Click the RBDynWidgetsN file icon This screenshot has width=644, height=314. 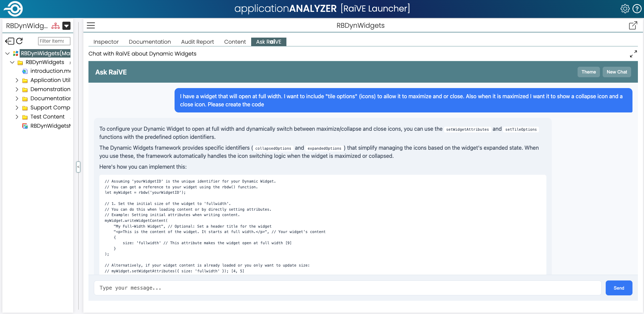(x=25, y=126)
